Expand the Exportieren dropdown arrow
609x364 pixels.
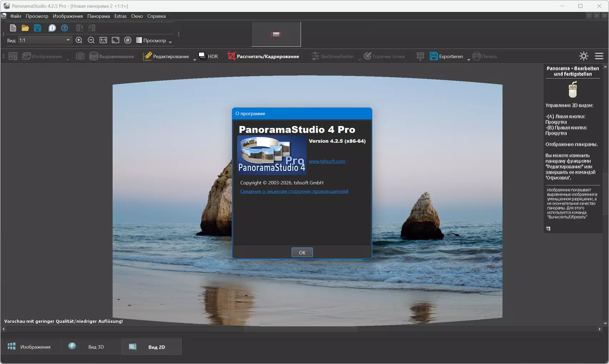coord(469,59)
